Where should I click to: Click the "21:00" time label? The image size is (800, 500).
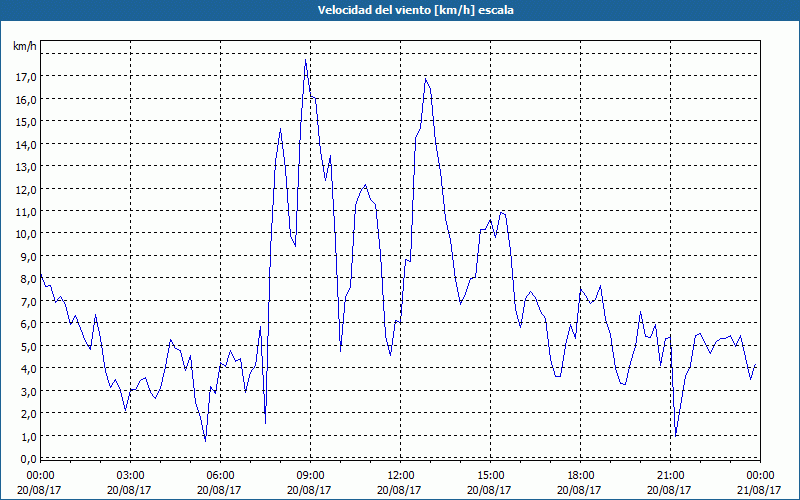pyautogui.click(x=670, y=475)
